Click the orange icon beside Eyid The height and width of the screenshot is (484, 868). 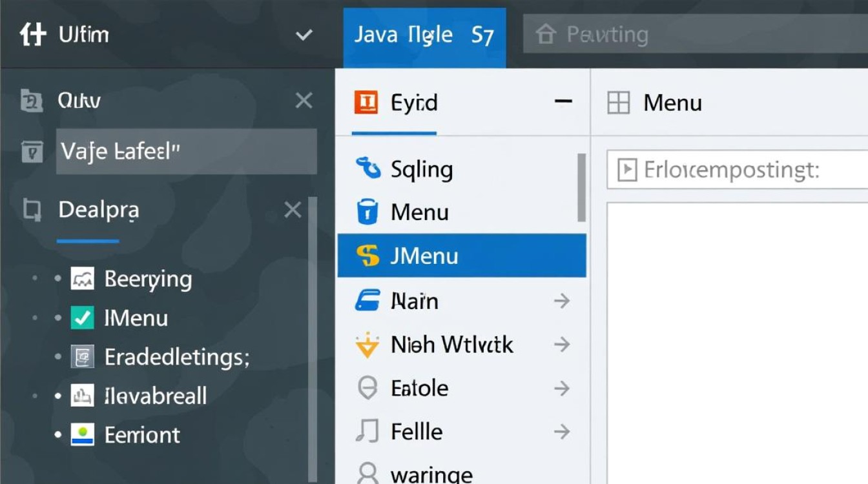click(x=366, y=103)
